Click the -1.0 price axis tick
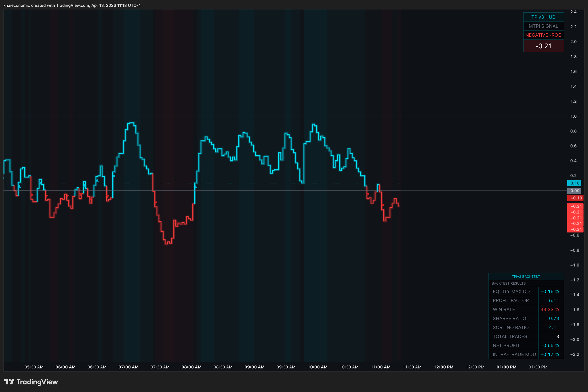 (x=574, y=265)
